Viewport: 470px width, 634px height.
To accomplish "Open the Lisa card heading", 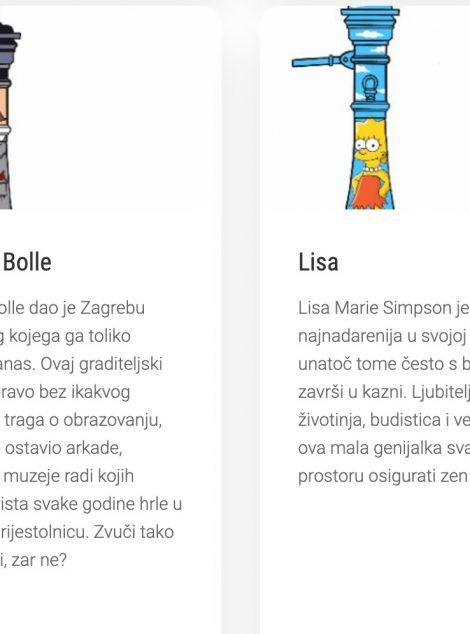I will [x=318, y=262].
